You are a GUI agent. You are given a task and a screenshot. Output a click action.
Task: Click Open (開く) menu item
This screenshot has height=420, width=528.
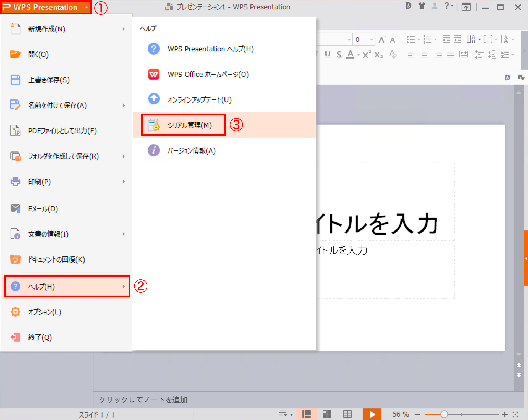(66, 54)
